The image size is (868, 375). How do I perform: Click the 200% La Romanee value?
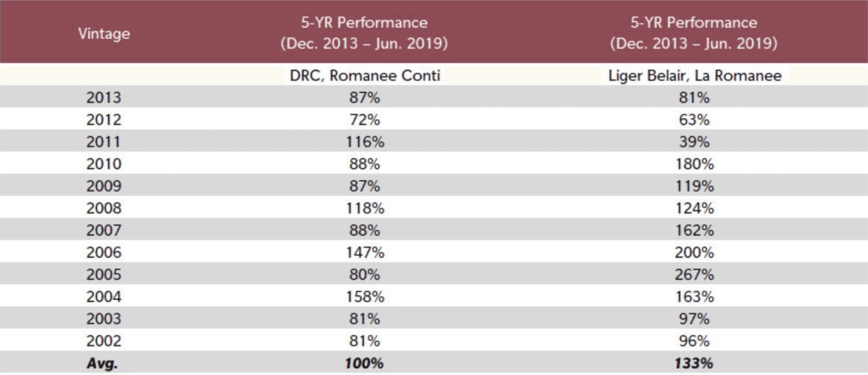pyautogui.click(x=695, y=252)
